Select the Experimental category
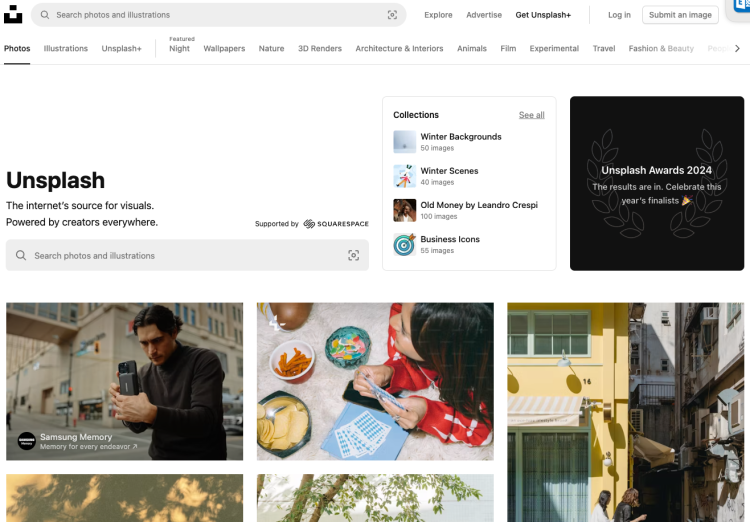Screen dimensions: 750x522 [554, 48]
